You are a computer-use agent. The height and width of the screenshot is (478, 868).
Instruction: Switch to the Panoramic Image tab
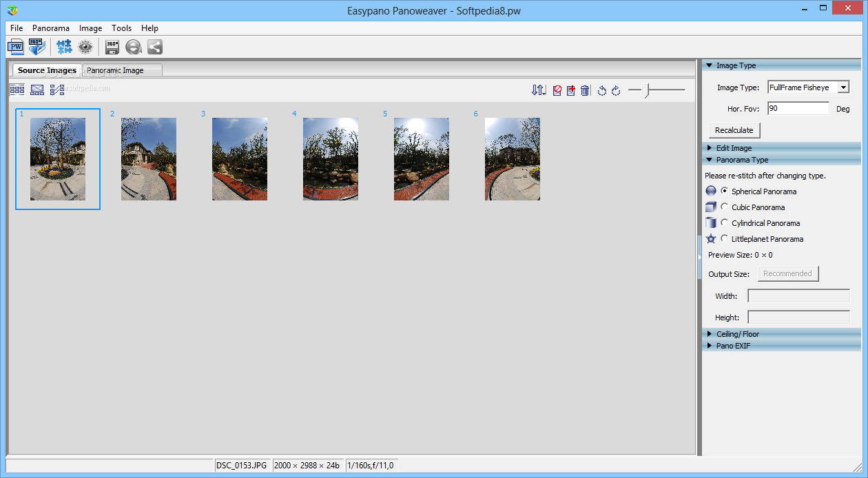coord(122,70)
